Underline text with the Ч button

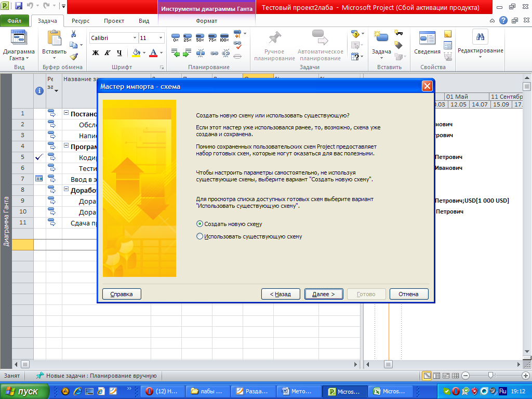119,53
